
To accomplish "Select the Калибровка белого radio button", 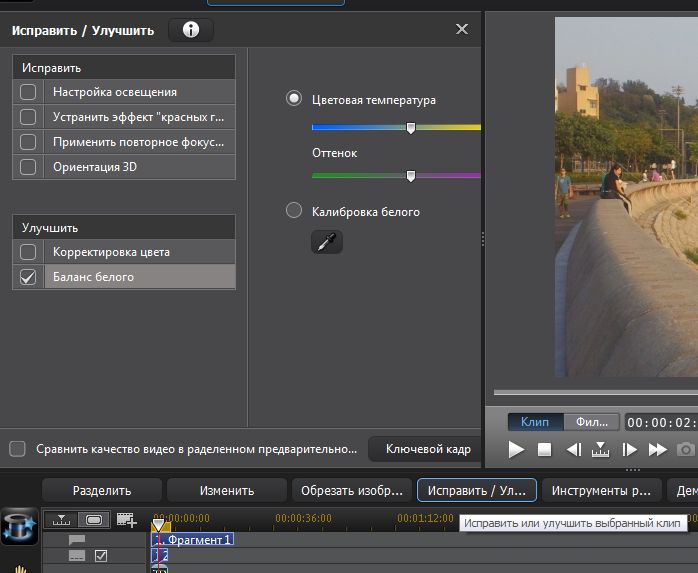I will point(294,211).
